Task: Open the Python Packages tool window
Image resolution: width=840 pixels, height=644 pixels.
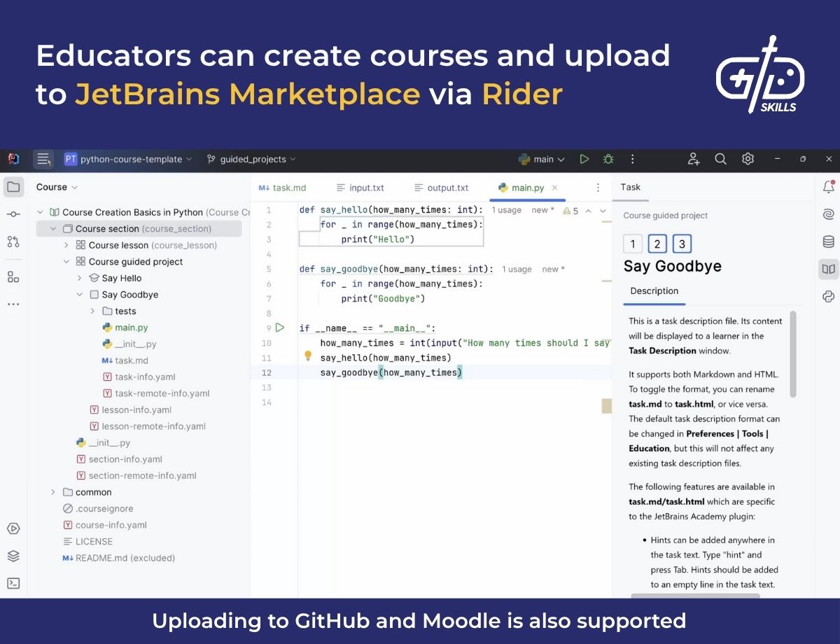Action: [x=829, y=297]
